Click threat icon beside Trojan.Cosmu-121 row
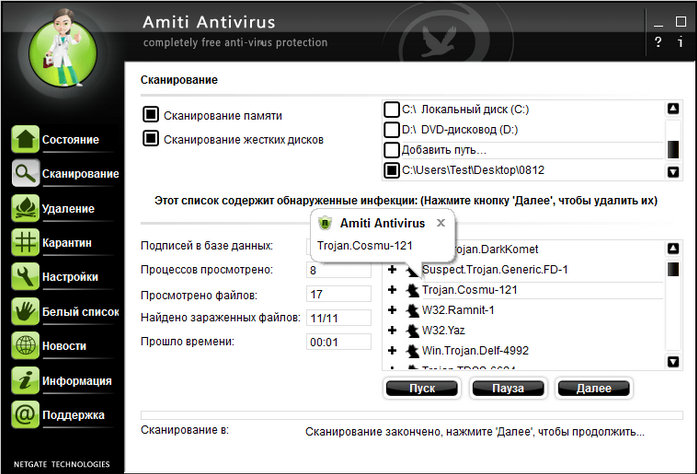Image resolution: width=697 pixels, height=474 pixels. pos(413,290)
